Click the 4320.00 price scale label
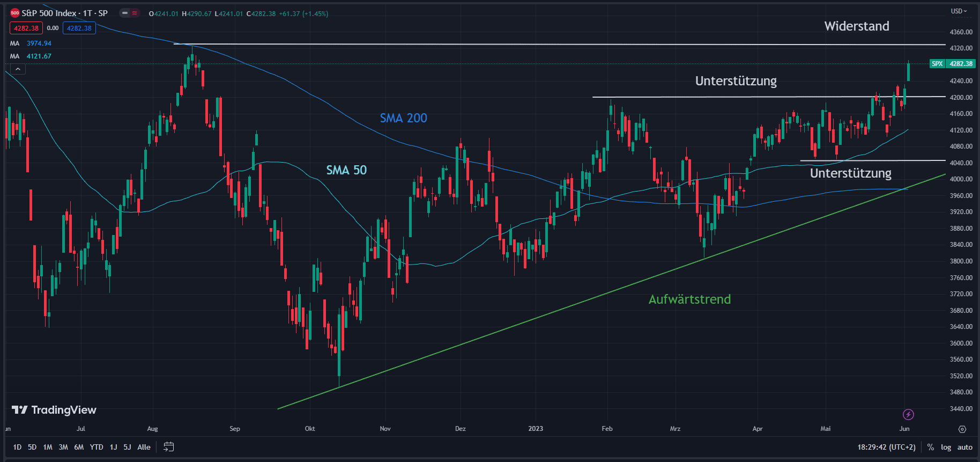 [961, 48]
